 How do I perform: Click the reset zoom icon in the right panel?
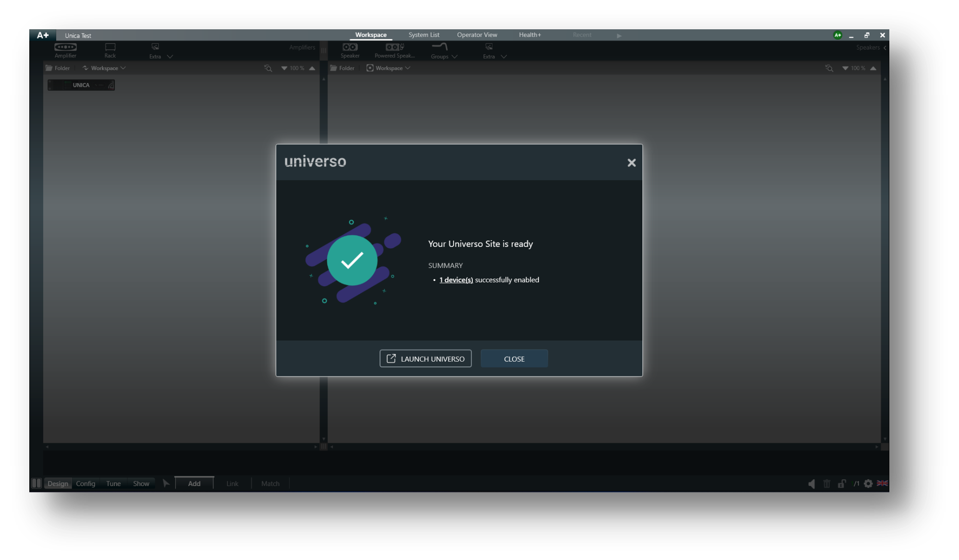point(829,68)
